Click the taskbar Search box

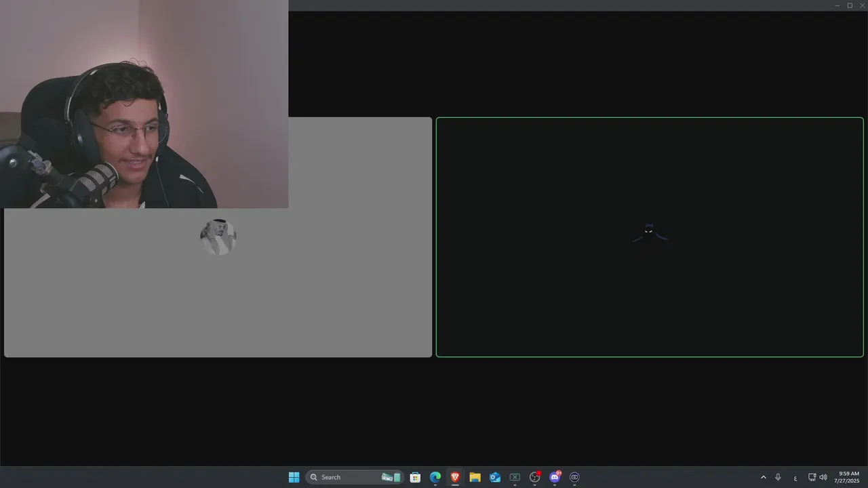355,477
